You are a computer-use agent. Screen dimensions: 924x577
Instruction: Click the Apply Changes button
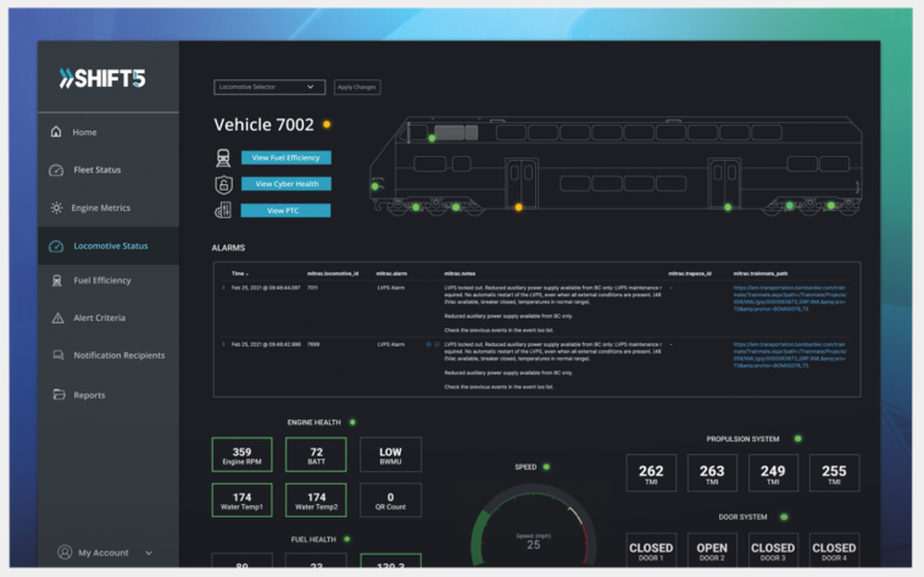(x=357, y=87)
